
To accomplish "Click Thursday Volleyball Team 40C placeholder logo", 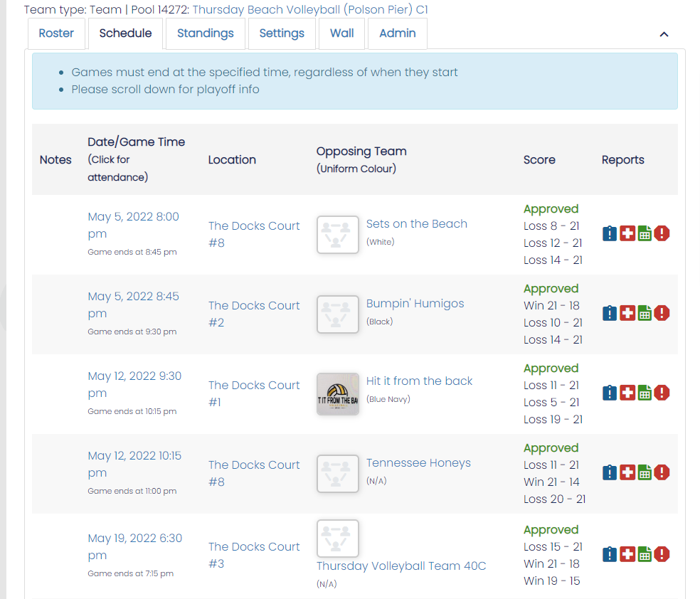I will (337, 539).
